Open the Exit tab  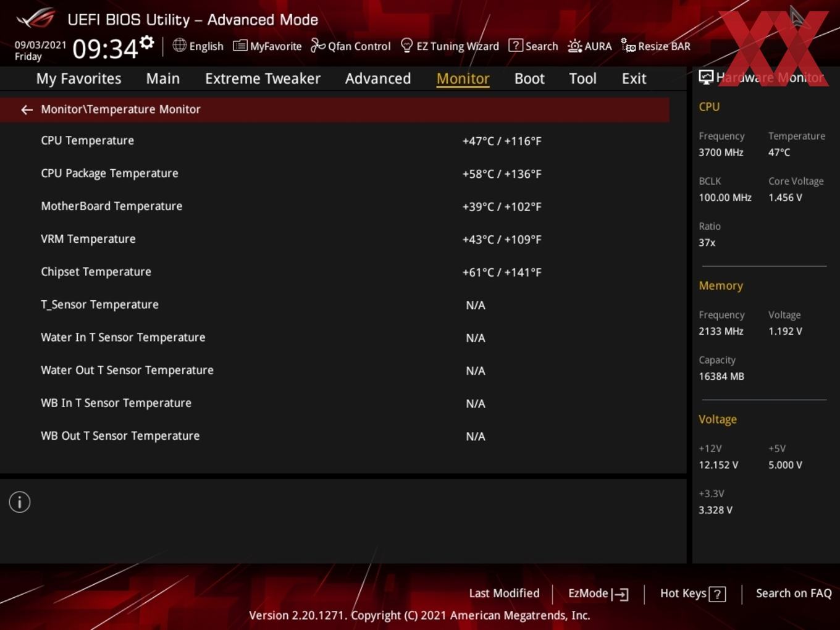[x=634, y=78]
